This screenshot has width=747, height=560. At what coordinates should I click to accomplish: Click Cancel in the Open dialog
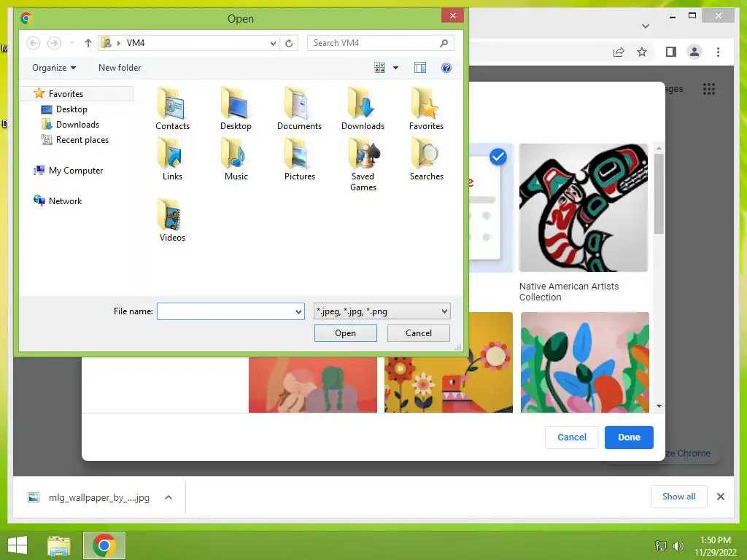tap(418, 333)
